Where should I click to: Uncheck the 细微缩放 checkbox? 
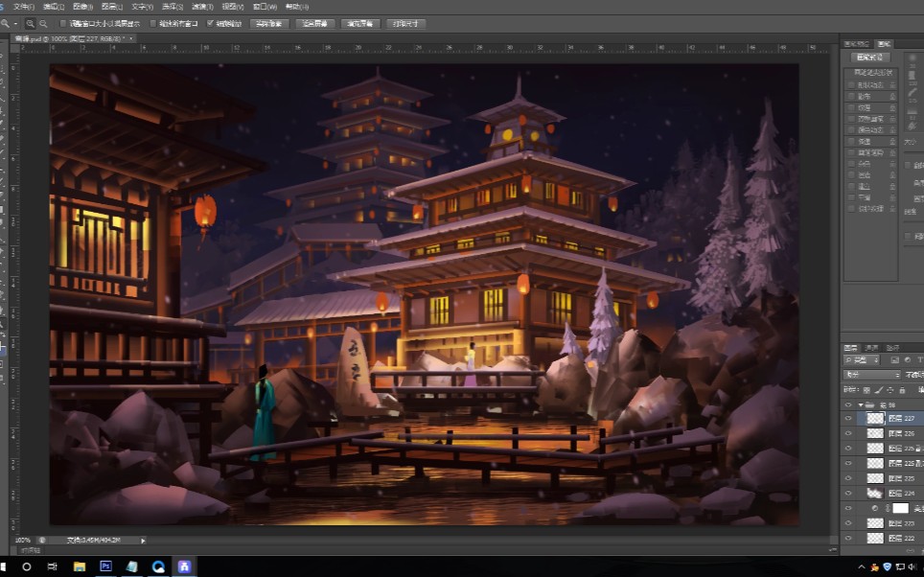[x=210, y=24]
